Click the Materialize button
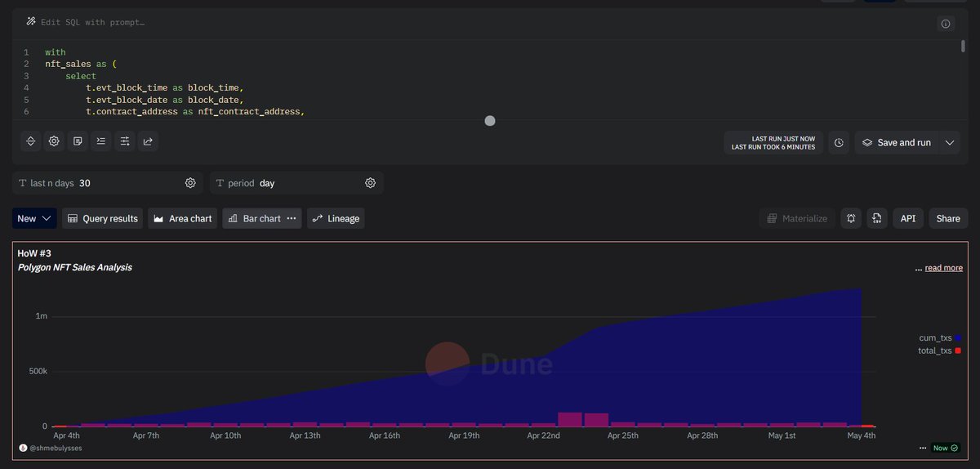980x469 pixels. (x=797, y=218)
